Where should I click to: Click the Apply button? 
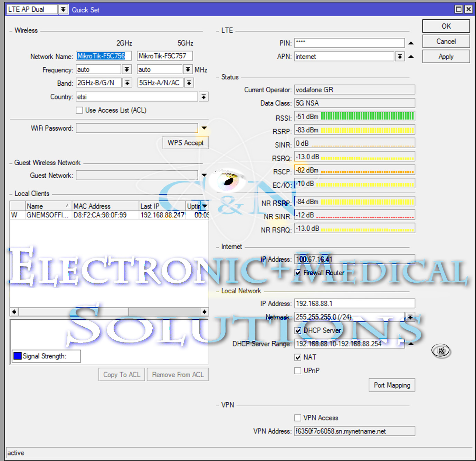click(x=446, y=57)
